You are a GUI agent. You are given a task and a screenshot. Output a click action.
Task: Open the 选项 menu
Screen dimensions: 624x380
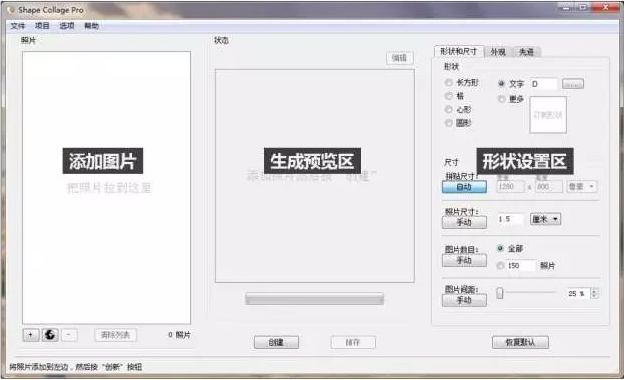click(67, 26)
